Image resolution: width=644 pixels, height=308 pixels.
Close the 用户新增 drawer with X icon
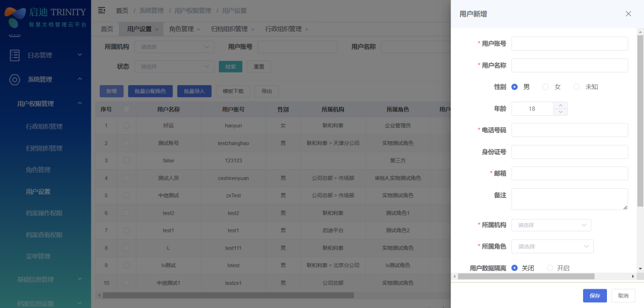pyautogui.click(x=628, y=14)
